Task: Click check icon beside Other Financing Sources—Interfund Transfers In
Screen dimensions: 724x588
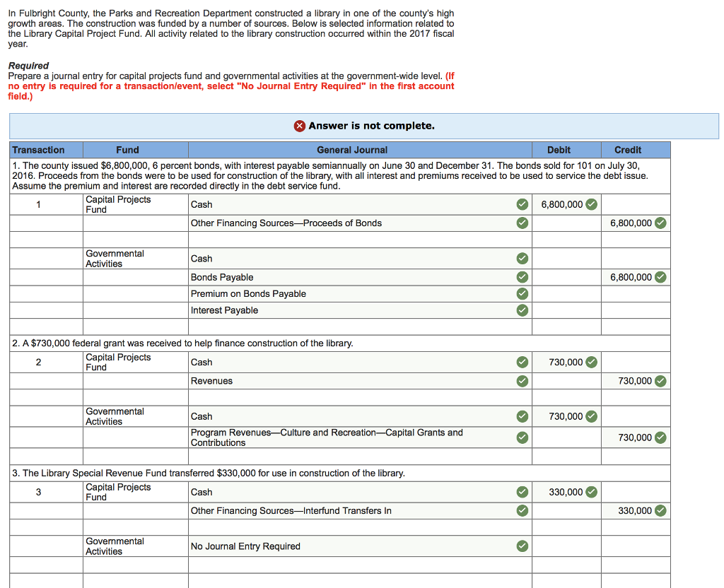Action: 522,510
